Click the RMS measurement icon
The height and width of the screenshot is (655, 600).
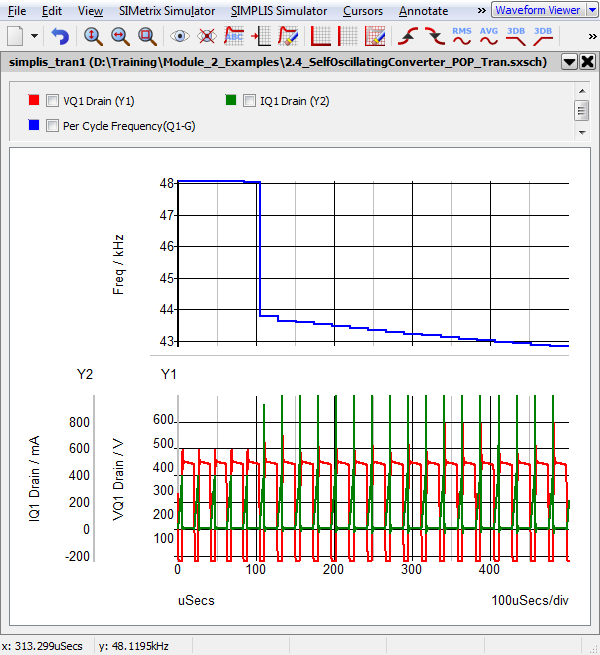pyautogui.click(x=462, y=36)
